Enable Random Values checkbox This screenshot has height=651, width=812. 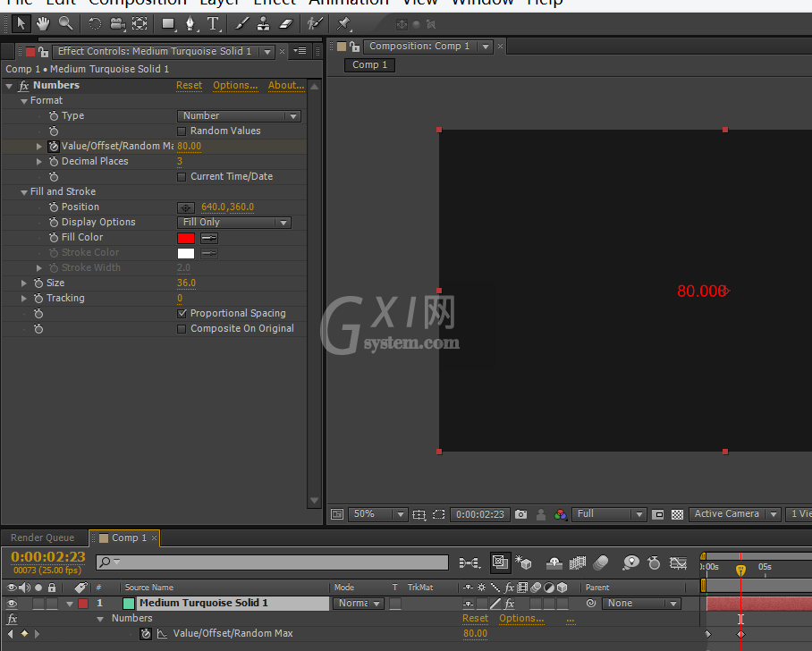(x=182, y=131)
